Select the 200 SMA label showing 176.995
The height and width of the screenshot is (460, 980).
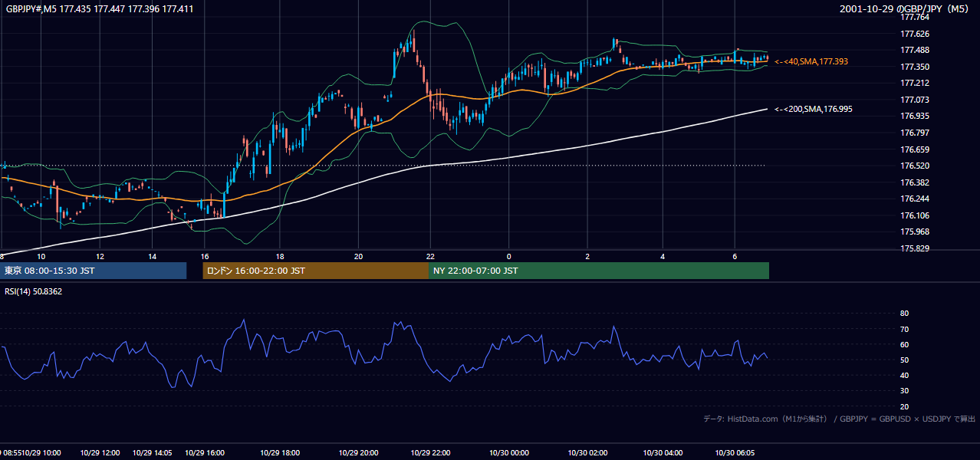pos(814,109)
